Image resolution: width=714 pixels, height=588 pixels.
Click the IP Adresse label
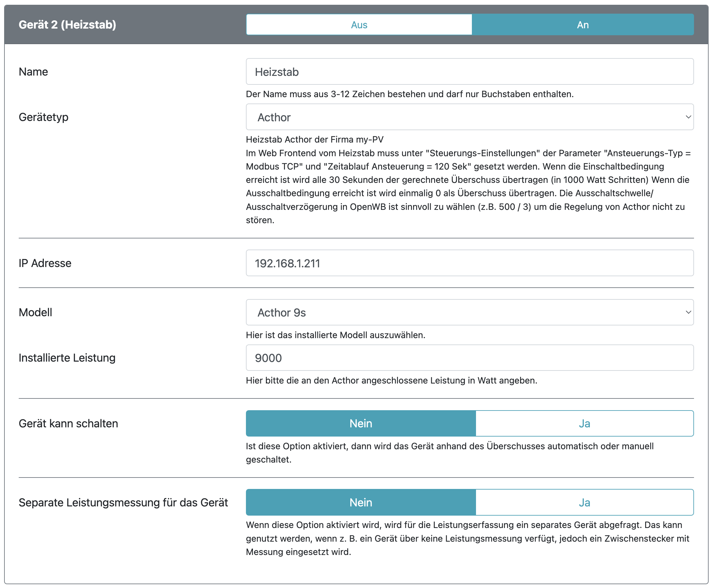click(45, 263)
